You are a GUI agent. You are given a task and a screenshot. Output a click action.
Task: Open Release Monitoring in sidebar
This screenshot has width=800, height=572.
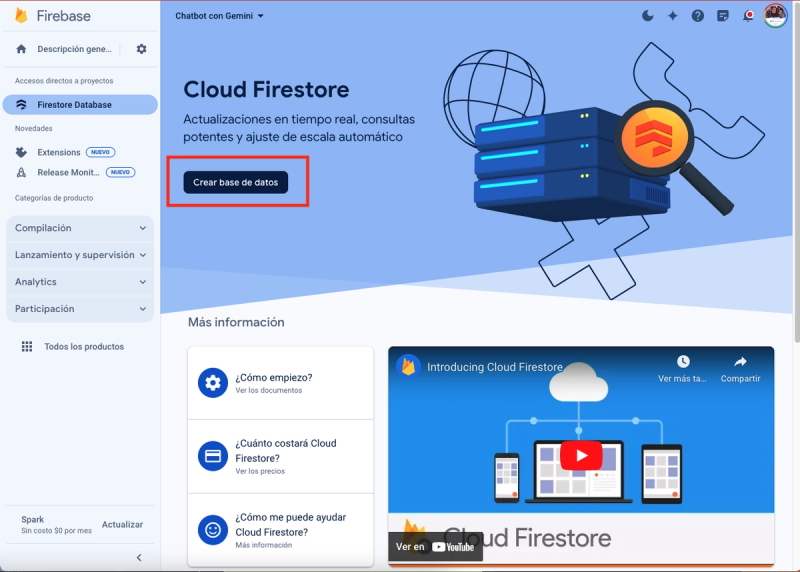click(68, 172)
